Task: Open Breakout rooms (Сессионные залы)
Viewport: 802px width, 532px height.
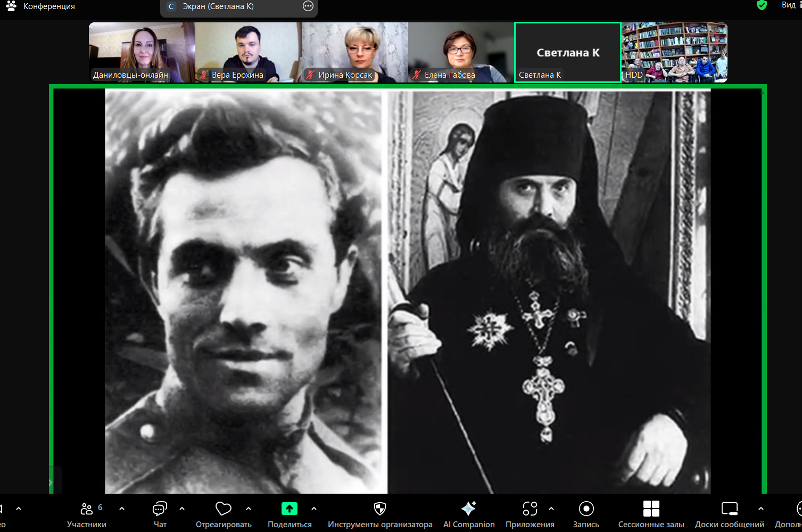Action: point(651,509)
